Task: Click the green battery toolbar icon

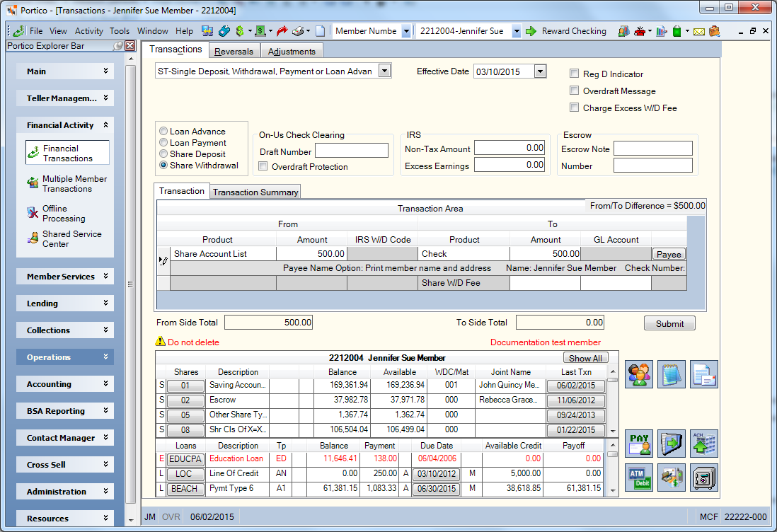Action: (x=677, y=31)
